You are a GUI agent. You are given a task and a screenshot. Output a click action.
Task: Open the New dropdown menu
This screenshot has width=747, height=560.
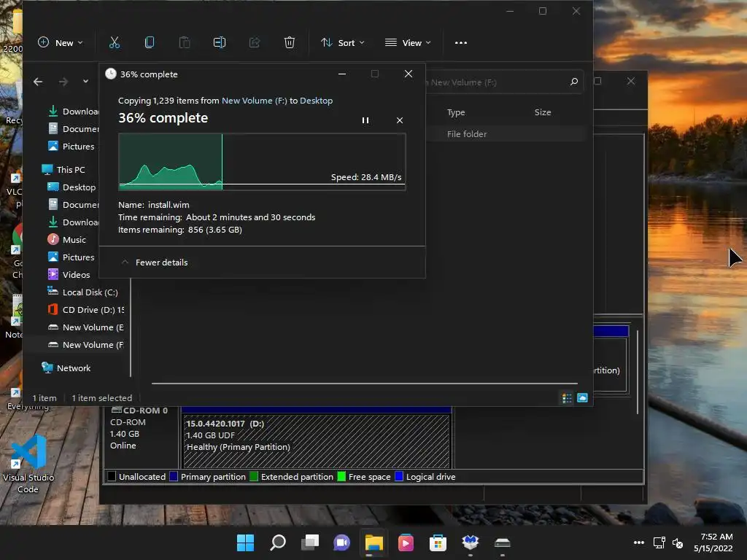[x=60, y=42]
